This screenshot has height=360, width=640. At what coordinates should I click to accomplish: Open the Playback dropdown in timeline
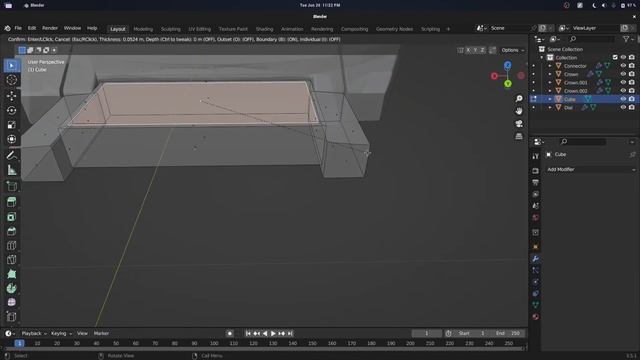34,333
